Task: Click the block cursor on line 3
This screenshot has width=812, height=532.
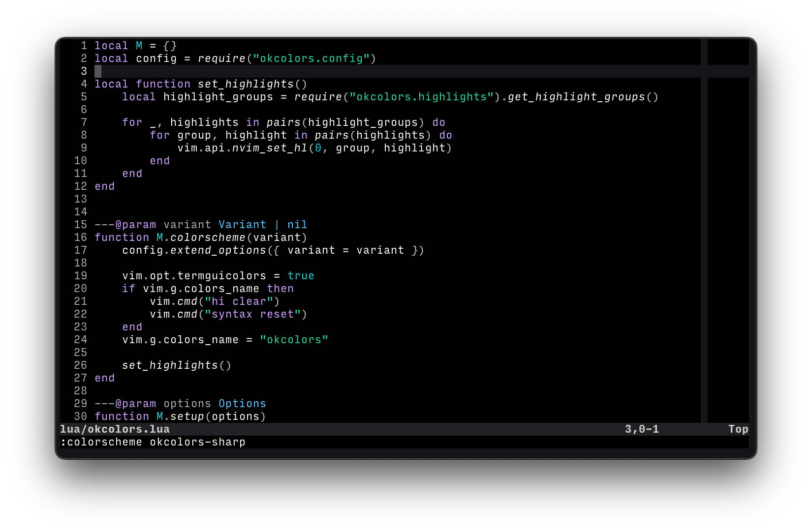Action: 98,71
